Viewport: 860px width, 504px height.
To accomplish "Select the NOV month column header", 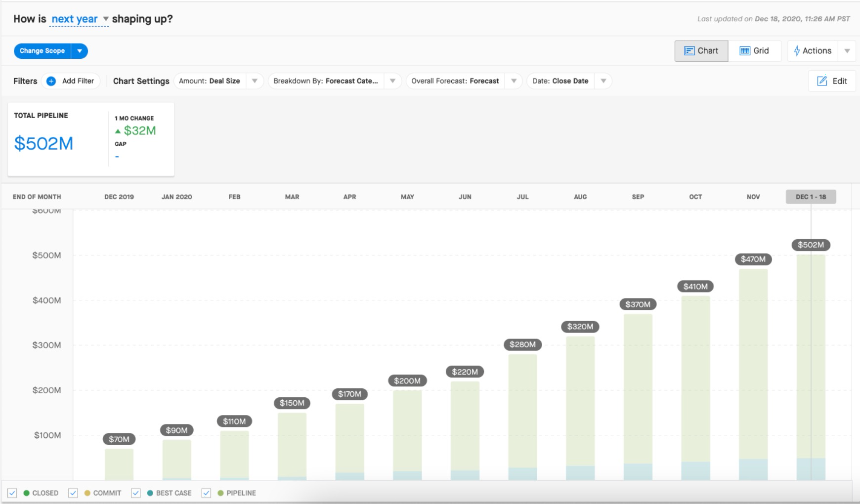I will 753,197.
